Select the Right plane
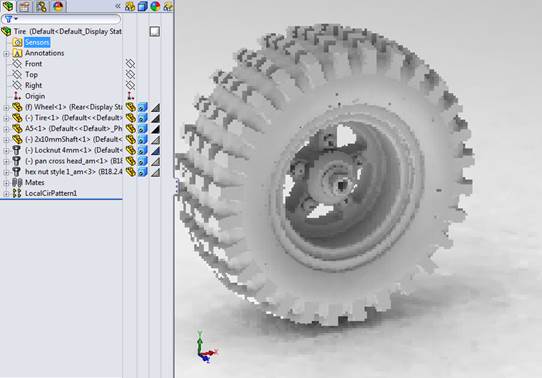This screenshot has height=378, width=542. (x=33, y=85)
